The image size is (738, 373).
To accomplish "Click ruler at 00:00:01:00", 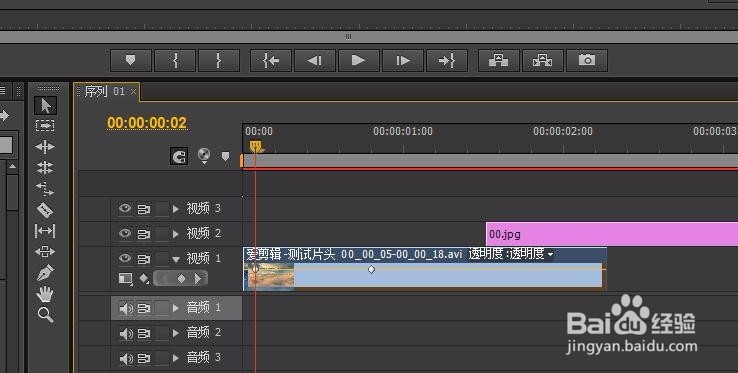I will (403, 131).
